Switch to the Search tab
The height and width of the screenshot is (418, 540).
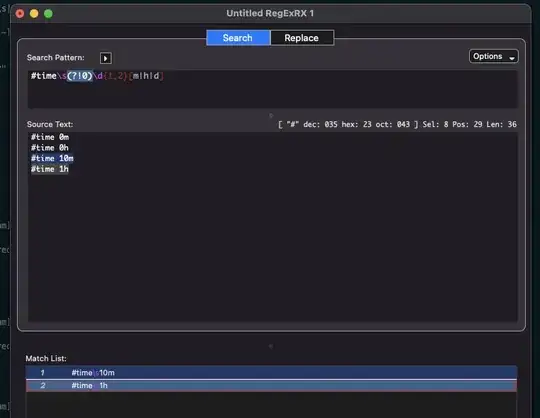click(x=238, y=38)
